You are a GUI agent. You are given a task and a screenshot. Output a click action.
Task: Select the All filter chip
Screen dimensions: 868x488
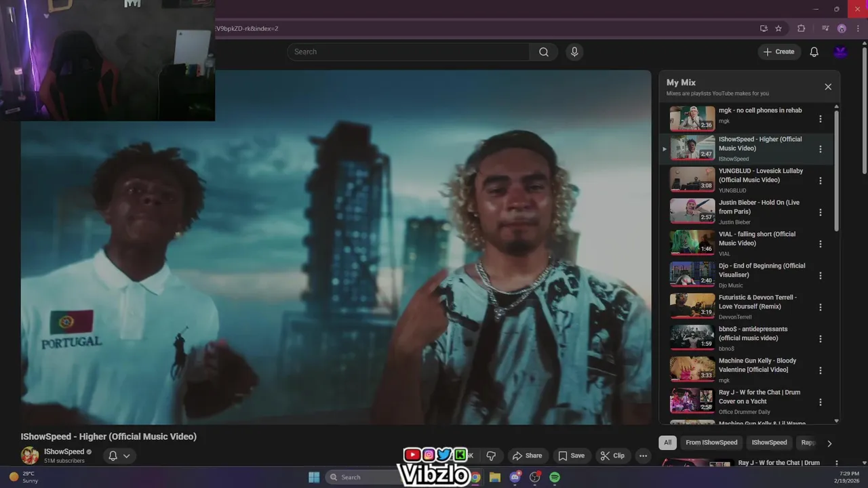click(x=667, y=443)
